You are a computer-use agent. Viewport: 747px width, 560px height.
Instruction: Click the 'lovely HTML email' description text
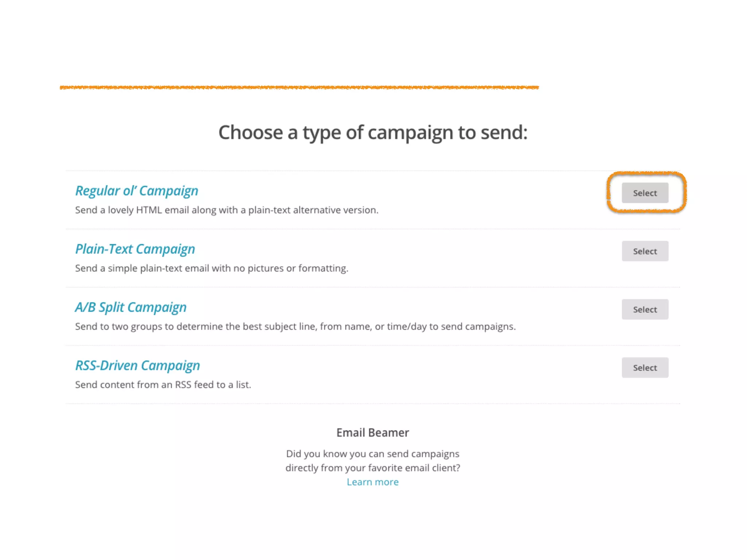(x=227, y=210)
